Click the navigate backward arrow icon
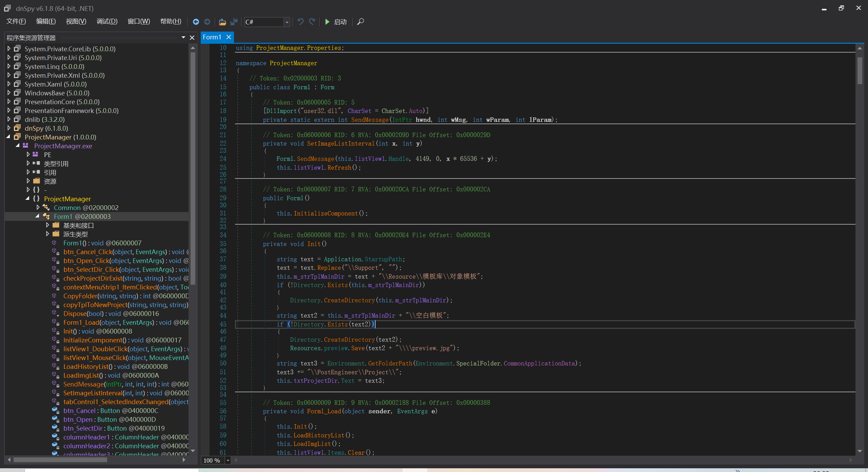Screen dimensions: 868x472 [196, 22]
